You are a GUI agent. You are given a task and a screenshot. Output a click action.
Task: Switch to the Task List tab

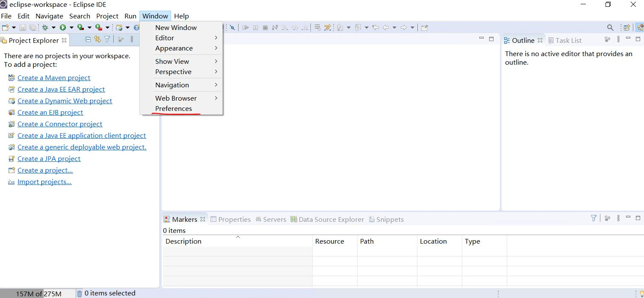tap(564, 40)
